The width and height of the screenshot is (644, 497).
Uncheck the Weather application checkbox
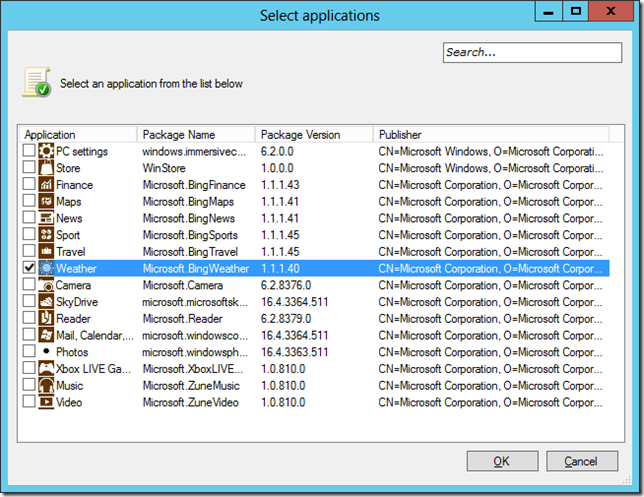tap(29, 268)
